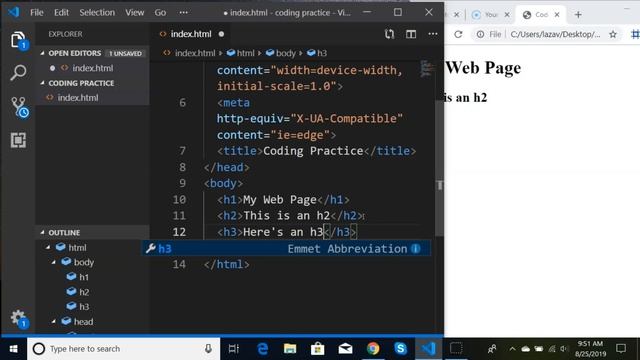Open a new Chrome tab
This screenshot has width=640, height=360.
[x=578, y=15]
